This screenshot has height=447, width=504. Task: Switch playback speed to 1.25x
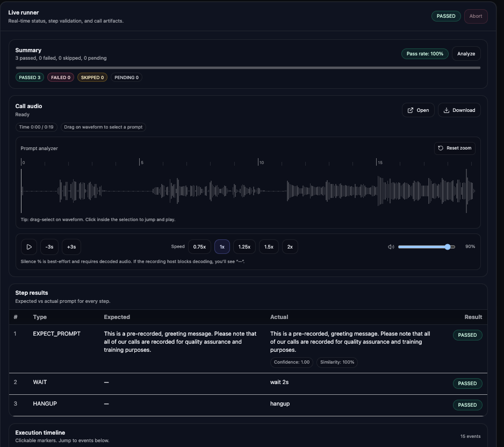[x=244, y=247]
